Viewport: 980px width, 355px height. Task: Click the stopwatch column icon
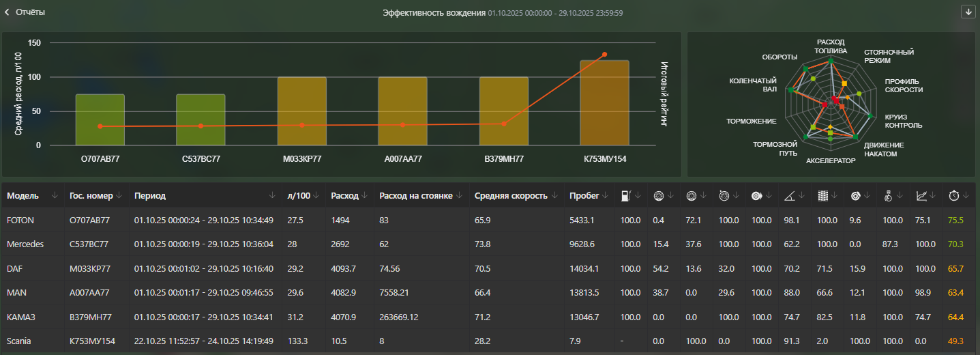coord(954,196)
